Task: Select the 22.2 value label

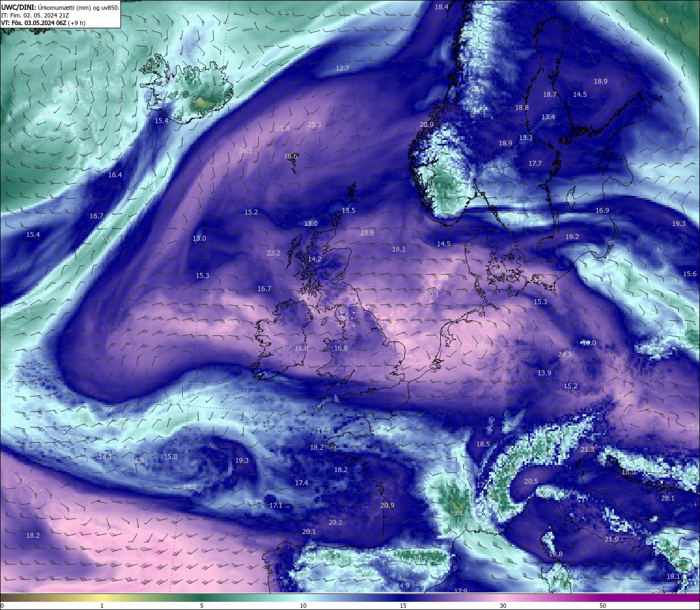Action: tap(273, 253)
